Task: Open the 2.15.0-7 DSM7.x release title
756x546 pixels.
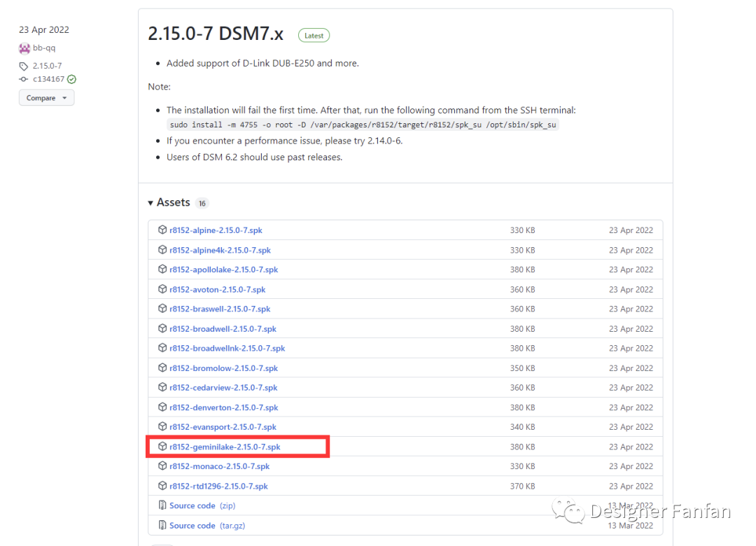Action: coord(216,34)
